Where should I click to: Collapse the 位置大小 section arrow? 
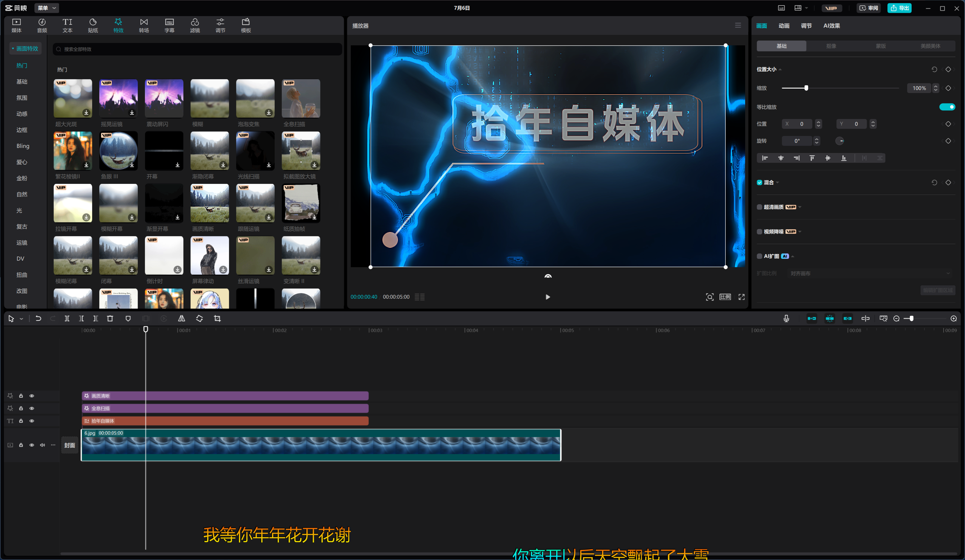tap(780, 70)
